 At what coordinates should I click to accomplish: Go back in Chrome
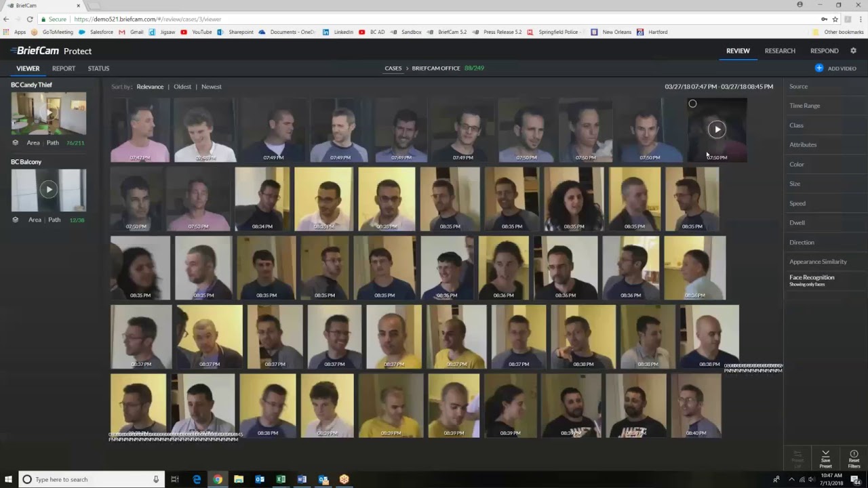click(x=6, y=19)
